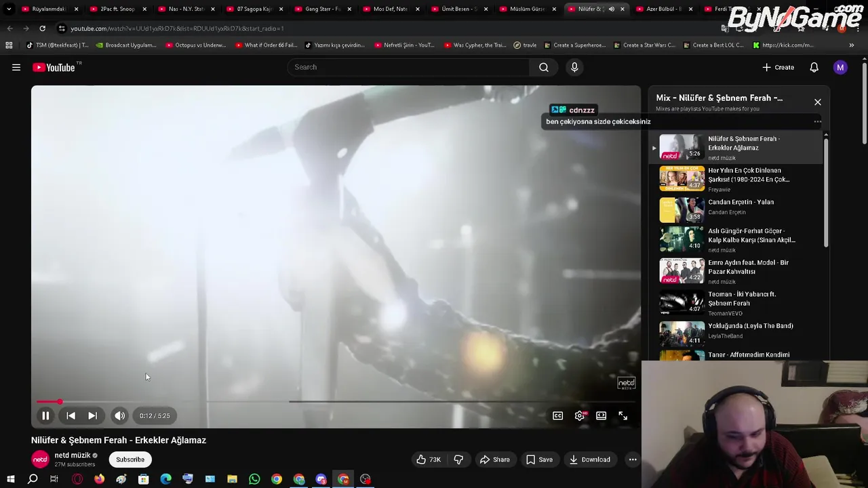The image size is (868, 488).
Task: Open the Octopus vs Underw... bookmark
Action: (x=195, y=45)
